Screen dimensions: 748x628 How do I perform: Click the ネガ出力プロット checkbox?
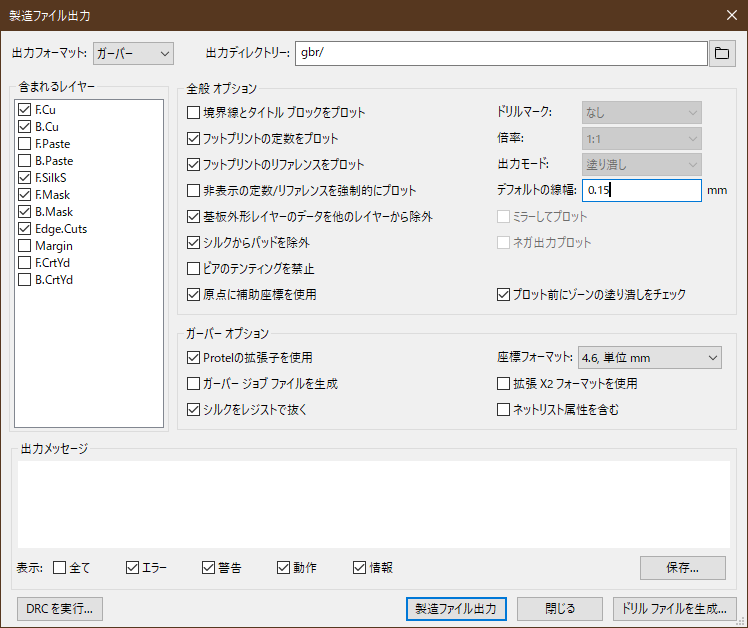click(503, 243)
